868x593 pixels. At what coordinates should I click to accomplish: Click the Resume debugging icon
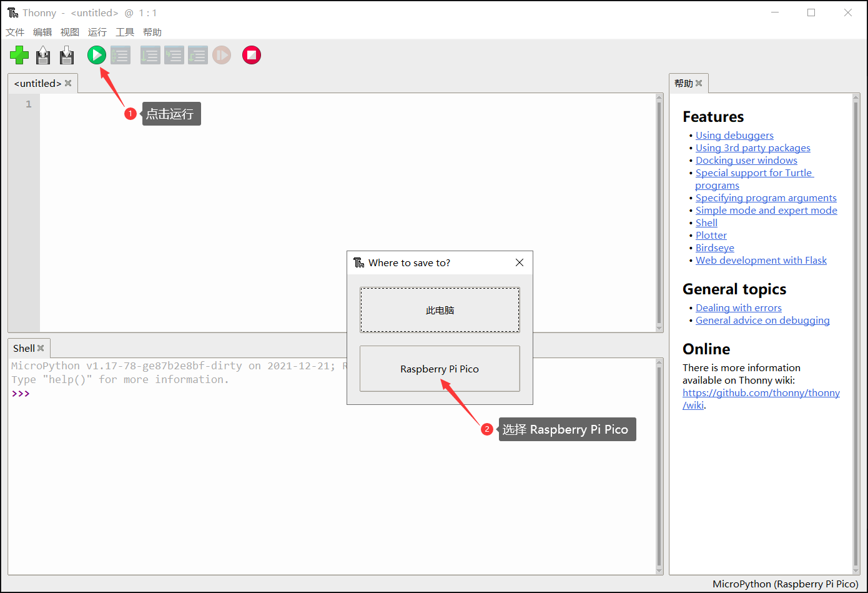pyautogui.click(x=222, y=55)
